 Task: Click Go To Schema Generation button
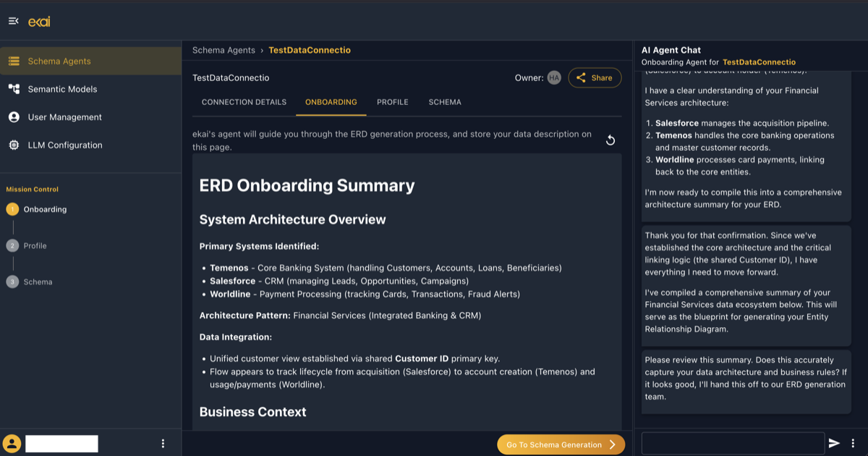point(561,444)
